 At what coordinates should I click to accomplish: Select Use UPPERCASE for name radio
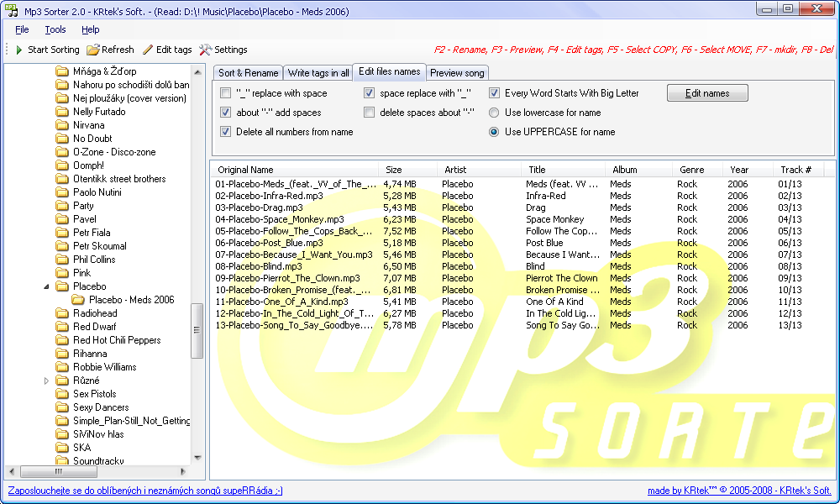coord(494,132)
